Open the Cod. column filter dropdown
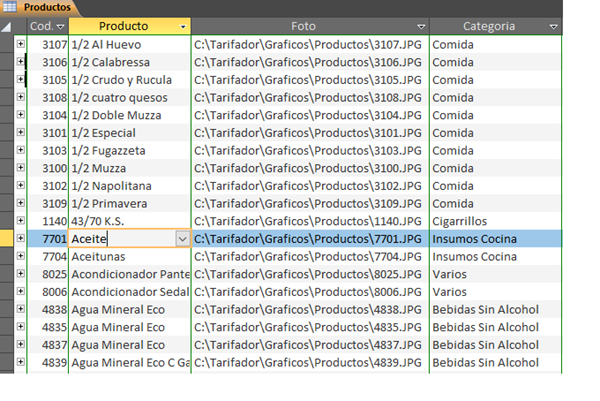600x401 pixels. 61,26
